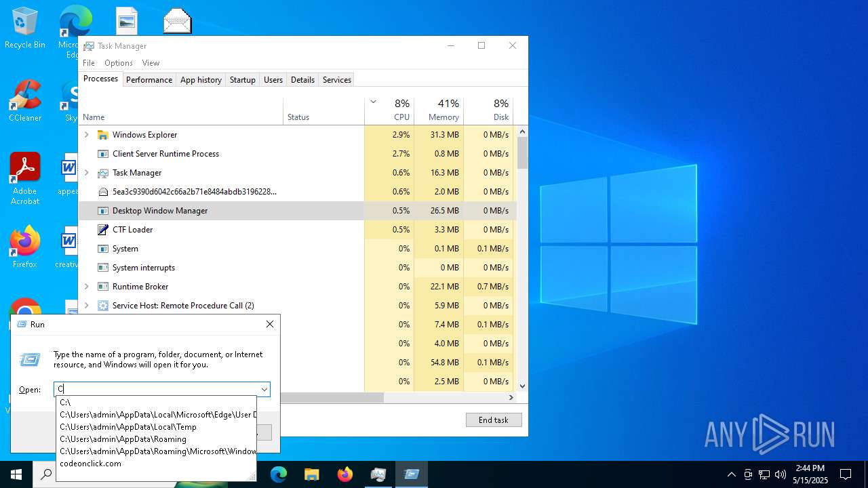Image resolution: width=868 pixels, height=488 pixels.
Task: Open the envelope file on desktop
Action: 178,22
